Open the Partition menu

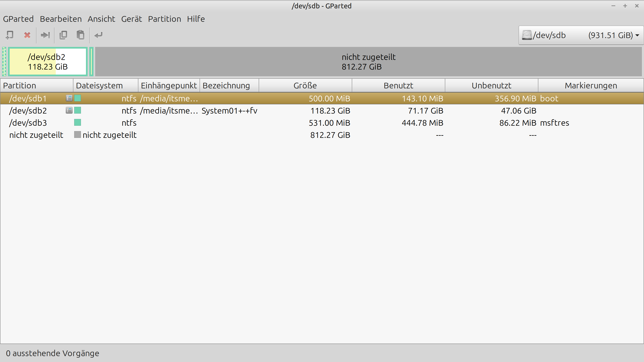click(164, 19)
